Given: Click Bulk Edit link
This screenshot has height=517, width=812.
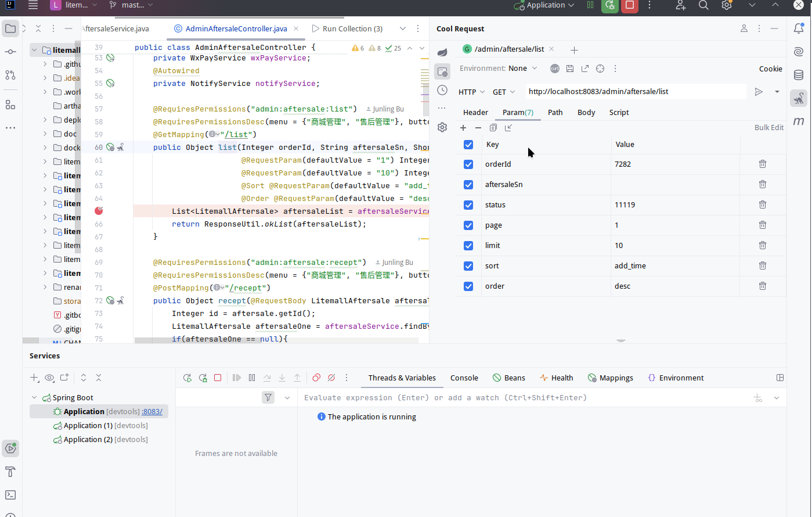Looking at the screenshot, I should pos(769,127).
